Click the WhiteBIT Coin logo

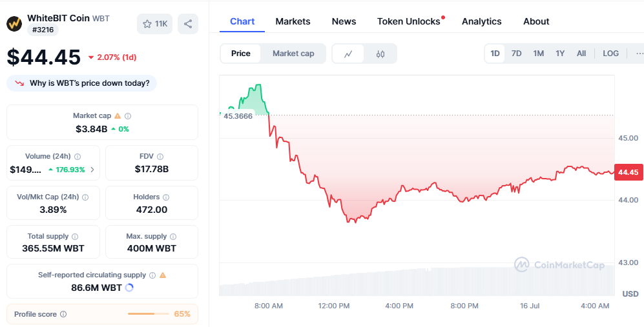14,24
